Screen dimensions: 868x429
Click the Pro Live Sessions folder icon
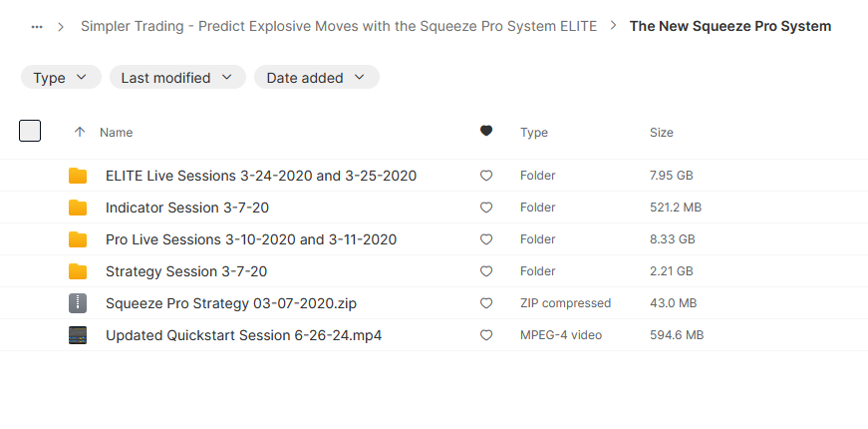pos(78,239)
